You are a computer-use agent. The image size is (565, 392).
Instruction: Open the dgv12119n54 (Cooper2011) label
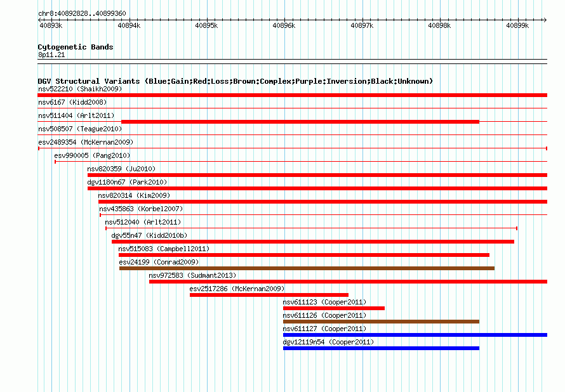328,342
